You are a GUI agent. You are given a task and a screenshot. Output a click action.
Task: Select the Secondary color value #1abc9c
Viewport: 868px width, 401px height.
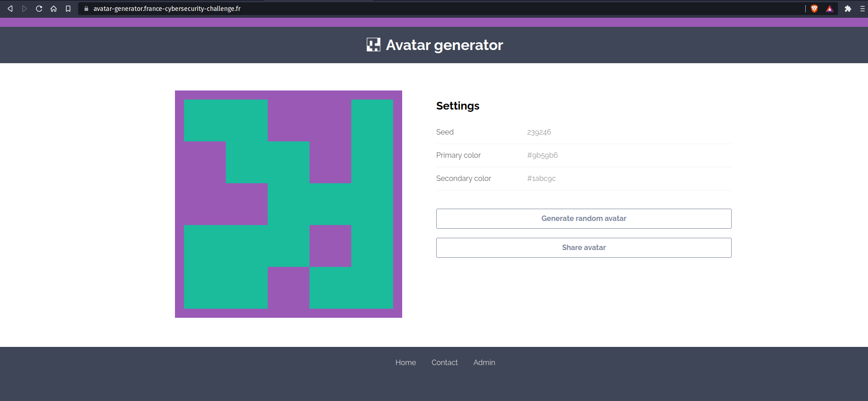click(541, 179)
